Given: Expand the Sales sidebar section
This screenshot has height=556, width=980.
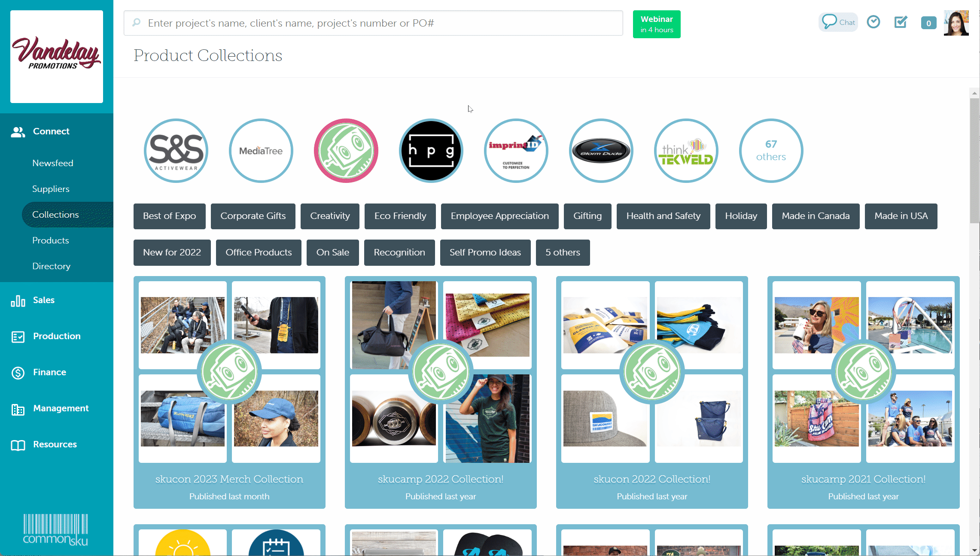Looking at the screenshot, I should 44,300.
